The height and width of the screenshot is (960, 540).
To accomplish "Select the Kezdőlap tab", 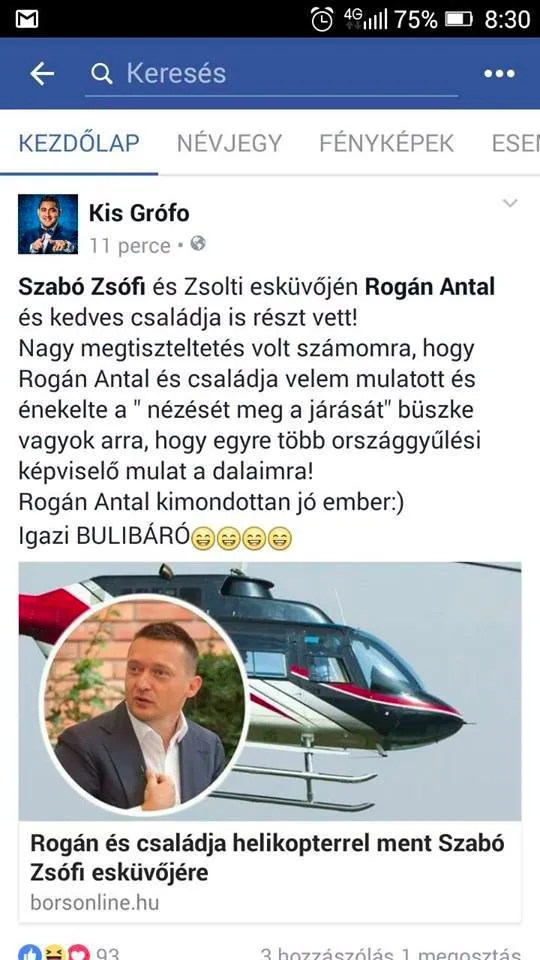I will pos(79,143).
